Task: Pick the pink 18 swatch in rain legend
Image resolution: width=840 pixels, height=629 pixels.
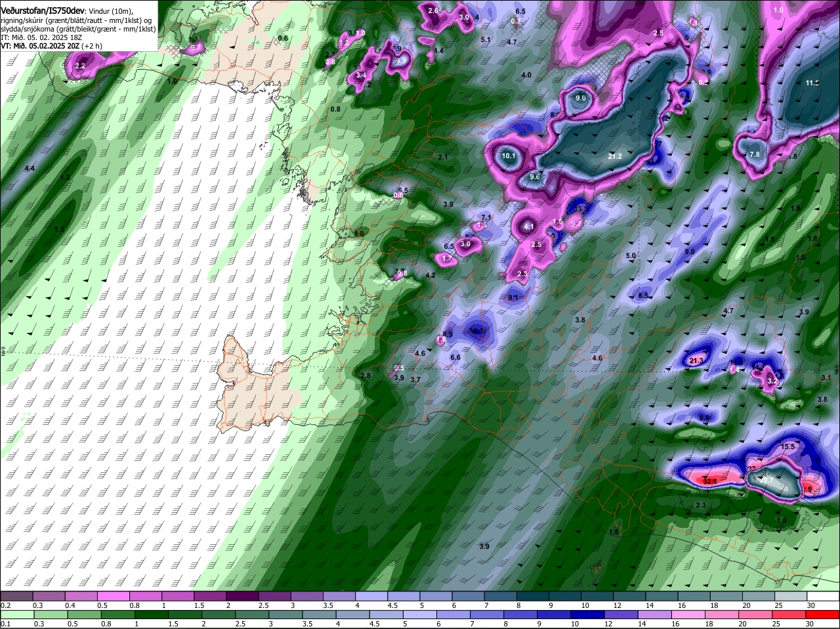Action: point(722,615)
